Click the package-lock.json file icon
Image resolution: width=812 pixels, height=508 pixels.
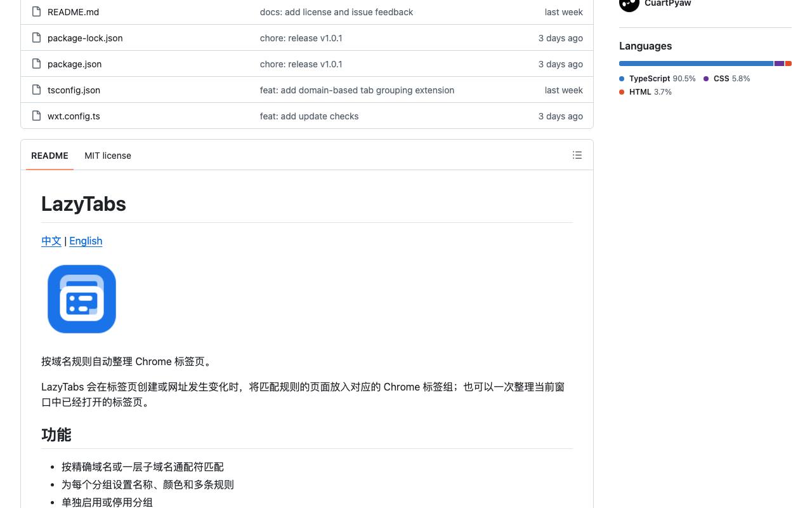(x=36, y=37)
